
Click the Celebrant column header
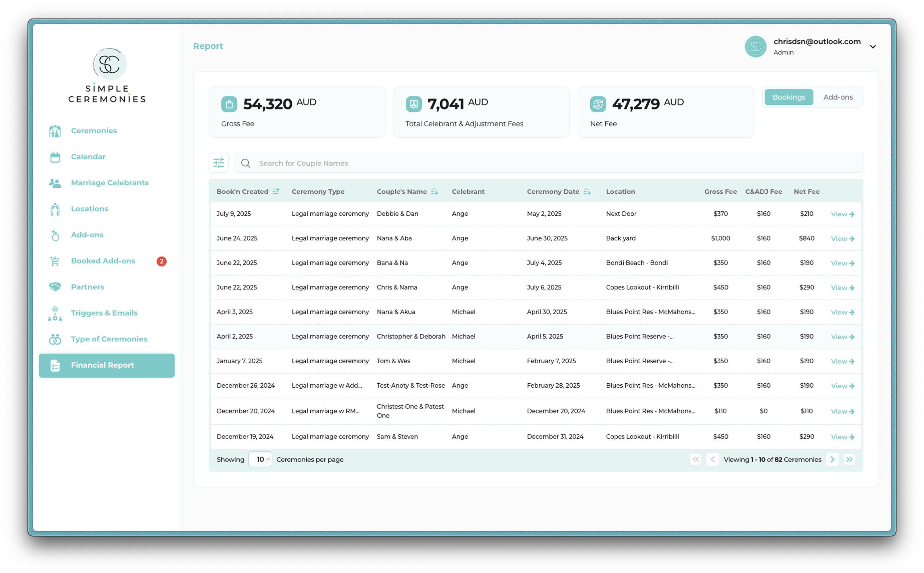(x=468, y=192)
